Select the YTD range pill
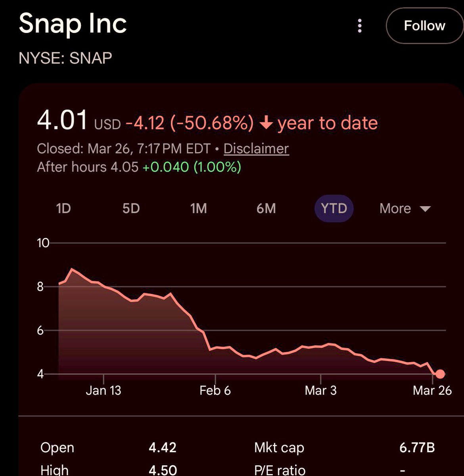 [x=334, y=208]
